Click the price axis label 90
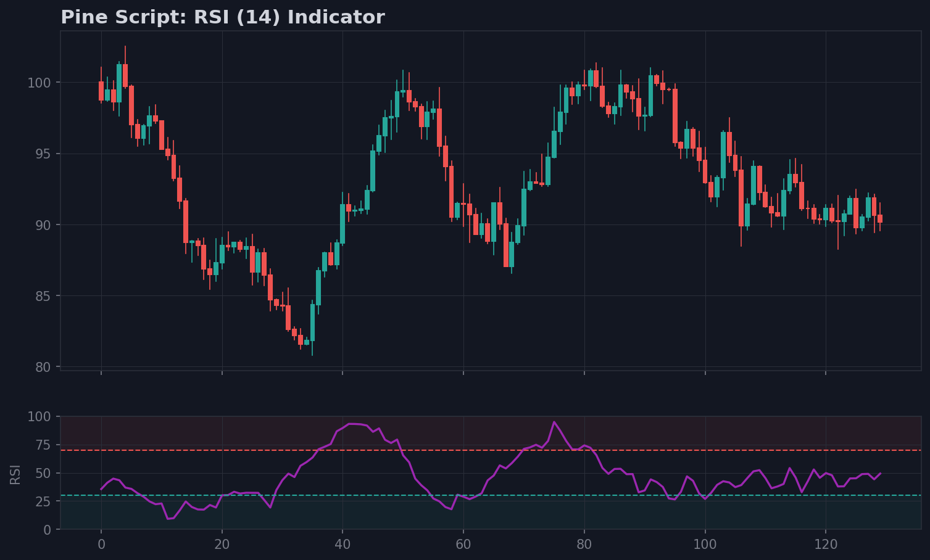The image size is (930, 560). (x=43, y=225)
